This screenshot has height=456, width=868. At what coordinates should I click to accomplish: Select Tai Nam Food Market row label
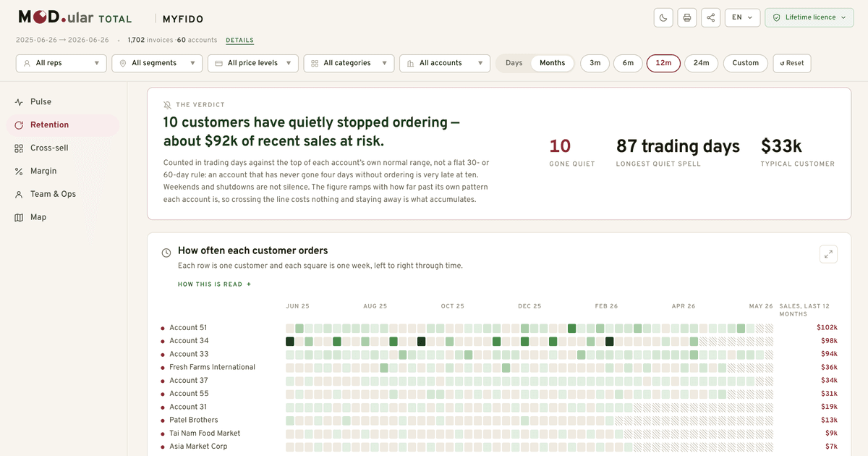click(x=205, y=434)
